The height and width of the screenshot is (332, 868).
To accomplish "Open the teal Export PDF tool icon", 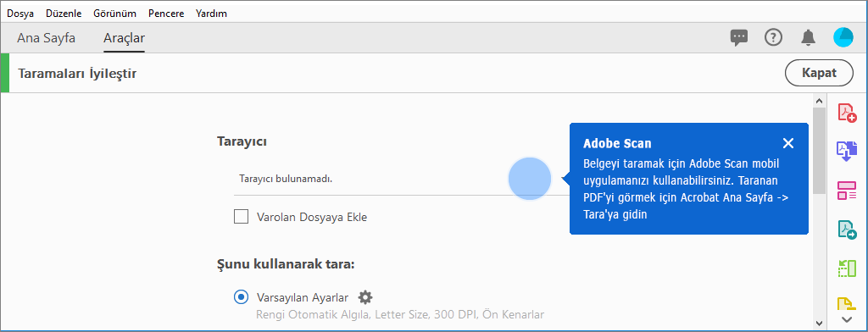I will [847, 229].
